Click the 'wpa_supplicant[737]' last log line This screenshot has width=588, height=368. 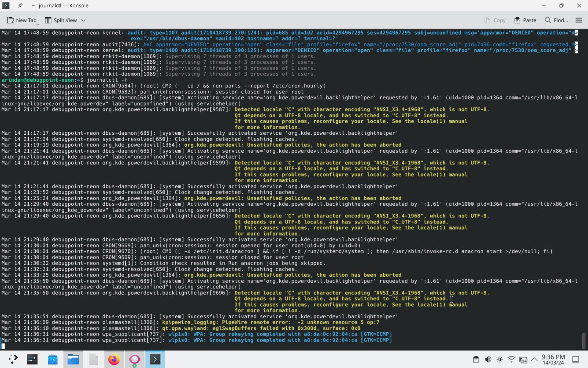coord(197,340)
